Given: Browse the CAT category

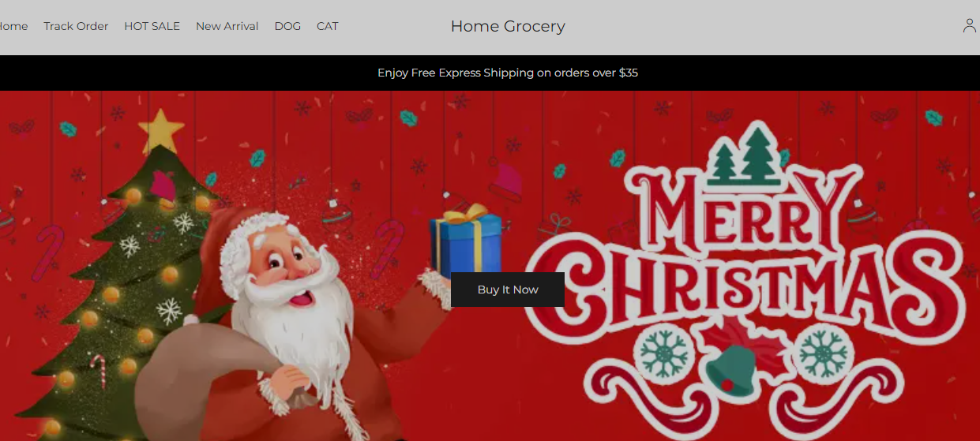Looking at the screenshot, I should tap(328, 26).
